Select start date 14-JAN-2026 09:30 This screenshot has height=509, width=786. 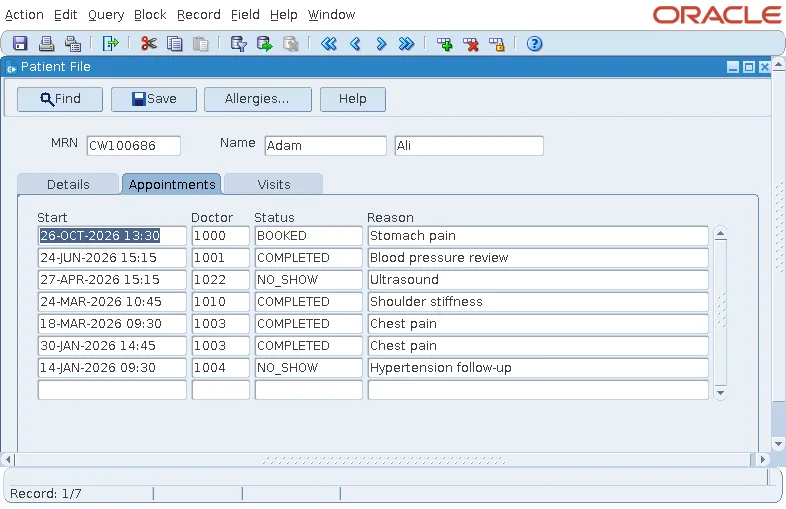coord(112,368)
